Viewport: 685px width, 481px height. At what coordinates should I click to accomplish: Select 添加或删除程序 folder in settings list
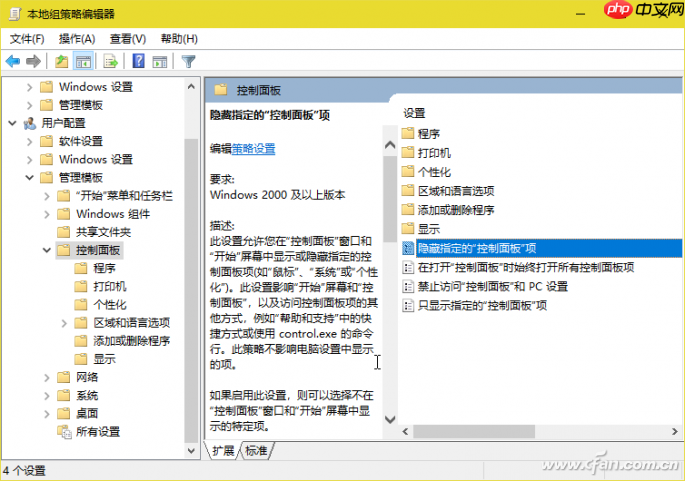[x=456, y=210]
